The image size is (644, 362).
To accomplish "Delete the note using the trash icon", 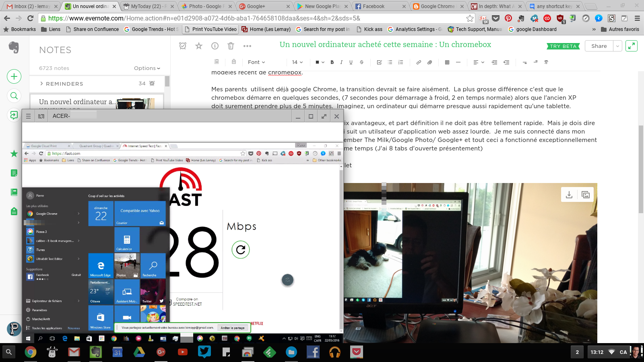I will pos(231,46).
